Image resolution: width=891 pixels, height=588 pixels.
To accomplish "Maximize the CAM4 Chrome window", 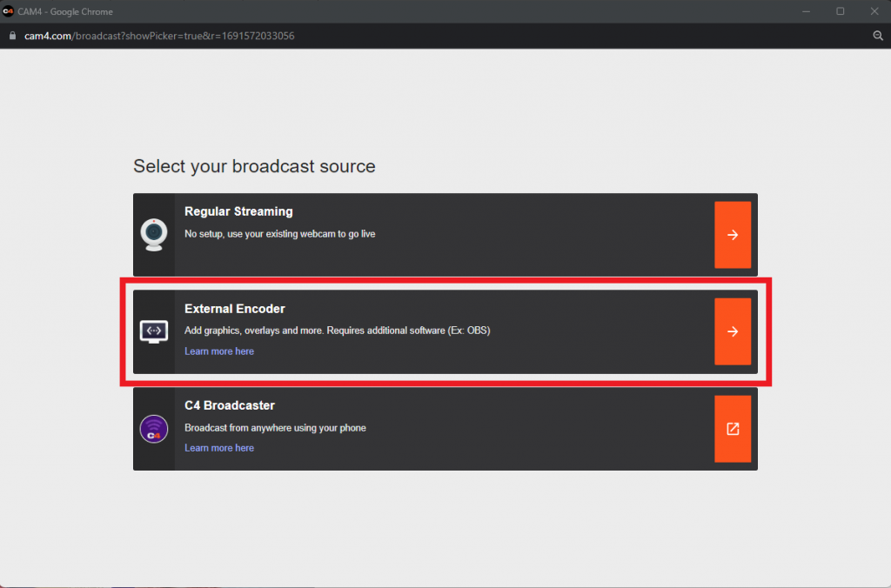I will (x=840, y=11).
